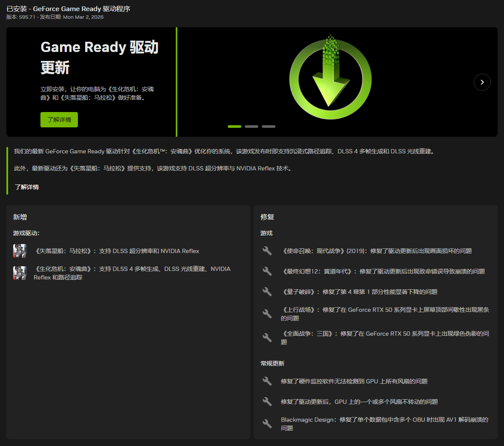504x446 pixels.
Task: Click the paragraph mentioning NVIDIA Reflex 技术
Action: (153, 169)
